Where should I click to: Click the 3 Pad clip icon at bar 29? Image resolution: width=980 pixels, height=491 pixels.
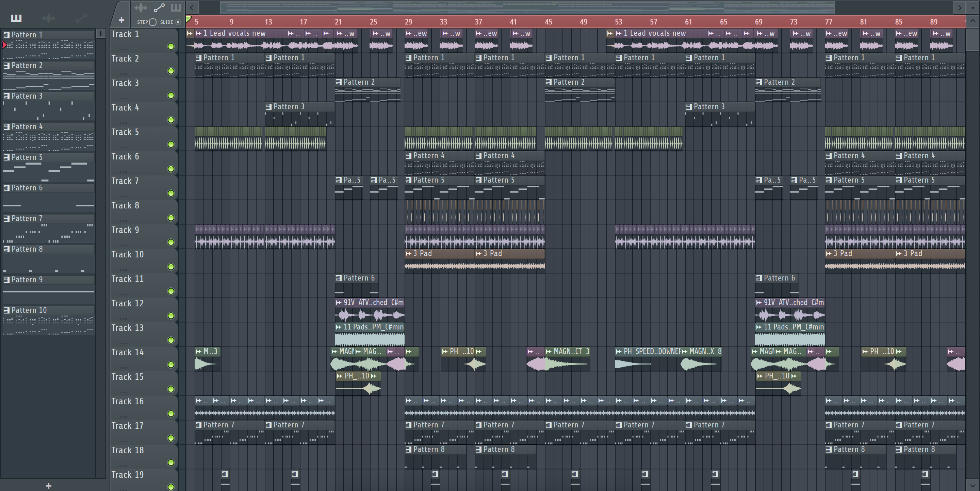[409, 253]
